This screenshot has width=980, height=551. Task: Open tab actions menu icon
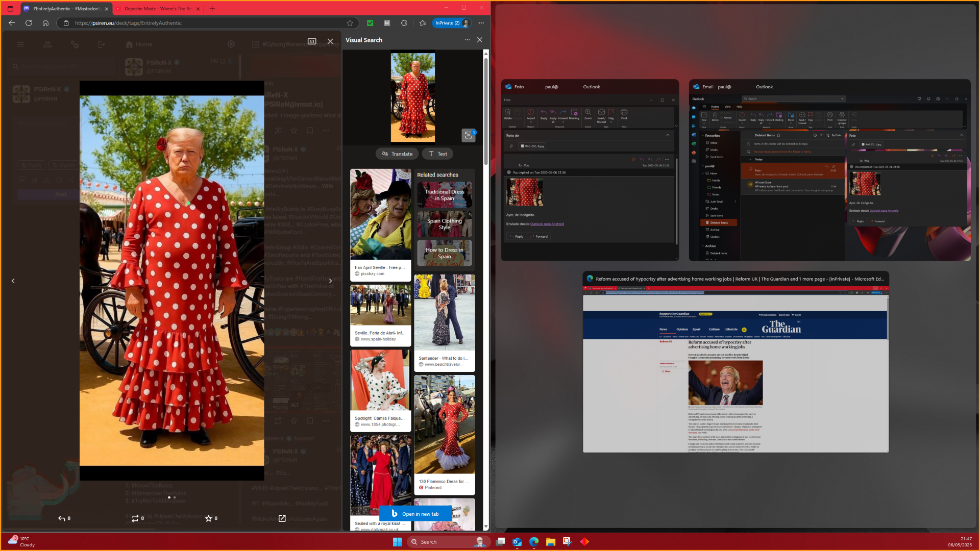pos(10,9)
